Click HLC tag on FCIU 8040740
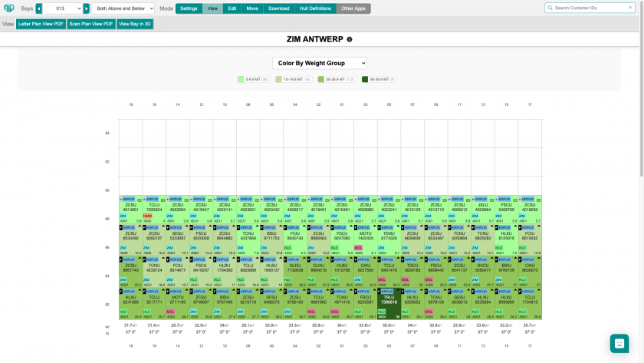 287,248
